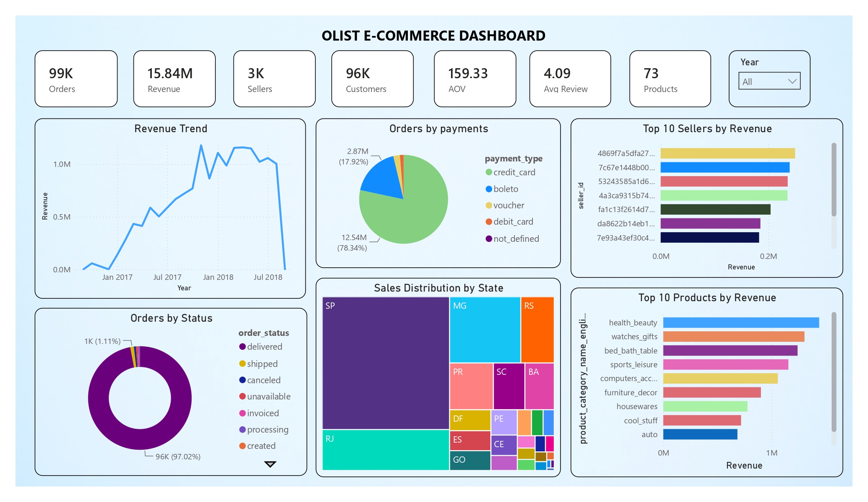The height and width of the screenshot is (502, 868).
Task: Click the credit_card legend marker
Action: pyautogui.click(x=489, y=172)
